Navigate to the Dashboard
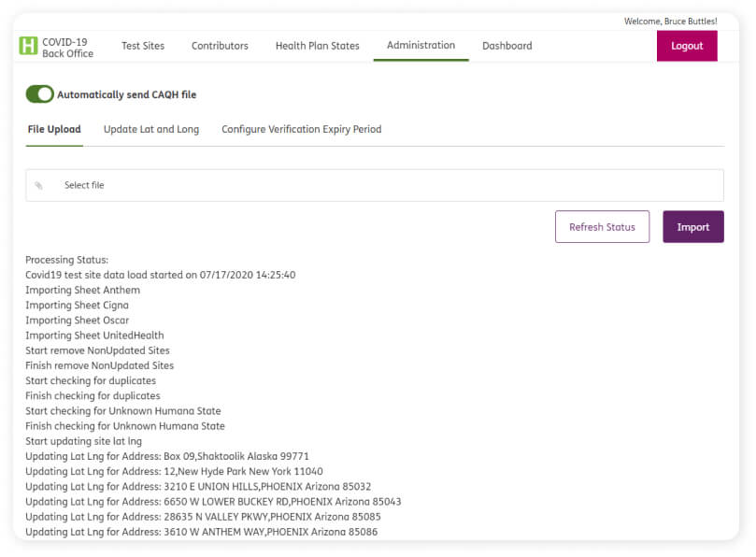This screenshot has height=557, width=756. [506, 46]
